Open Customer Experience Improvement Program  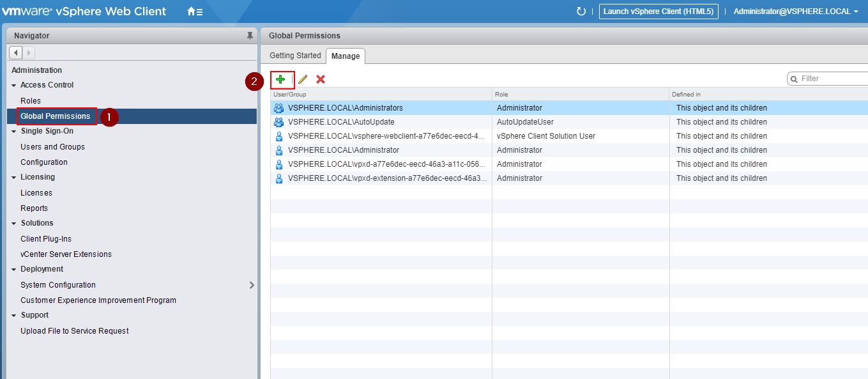[x=98, y=300]
